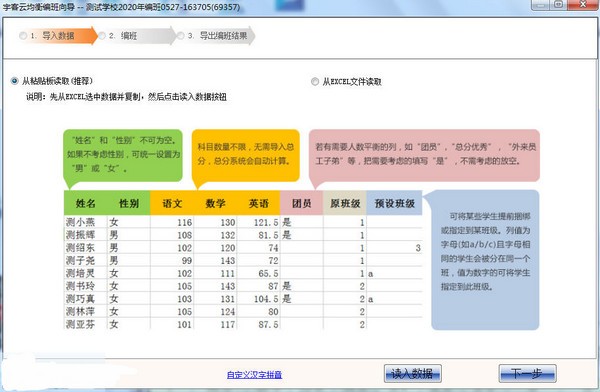Switch to step 2 编班 tab
This screenshot has height=392, width=600.
click(137, 36)
